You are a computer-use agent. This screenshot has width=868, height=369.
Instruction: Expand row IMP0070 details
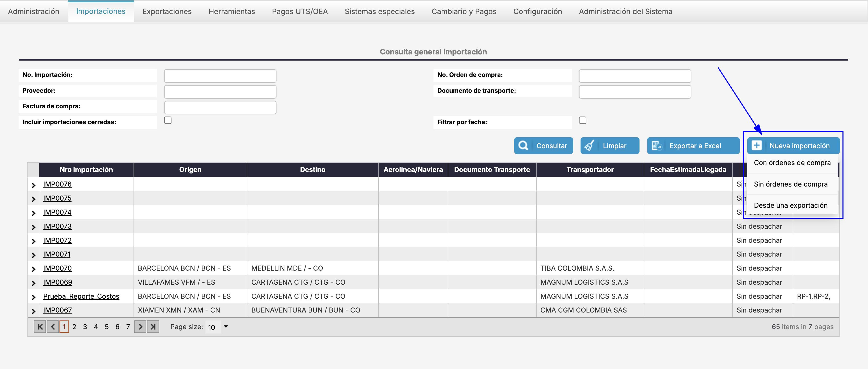pyautogui.click(x=33, y=269)
